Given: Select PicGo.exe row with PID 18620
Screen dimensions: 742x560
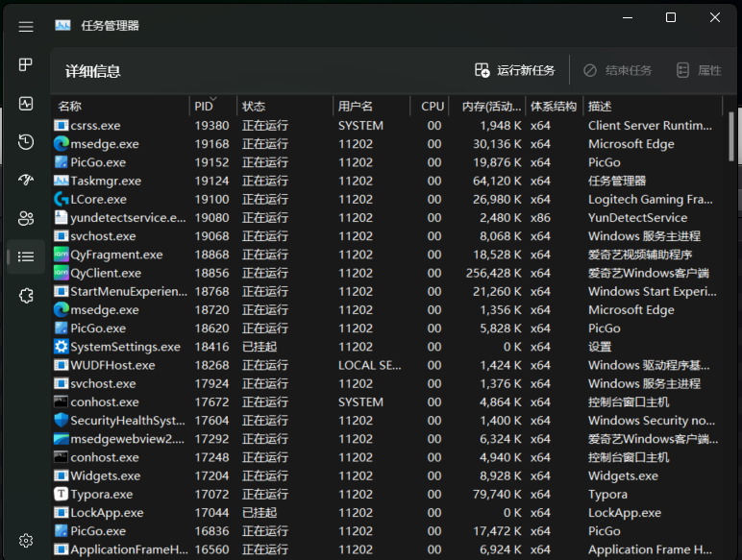Looking at the screenshot, I should (387, 329).
